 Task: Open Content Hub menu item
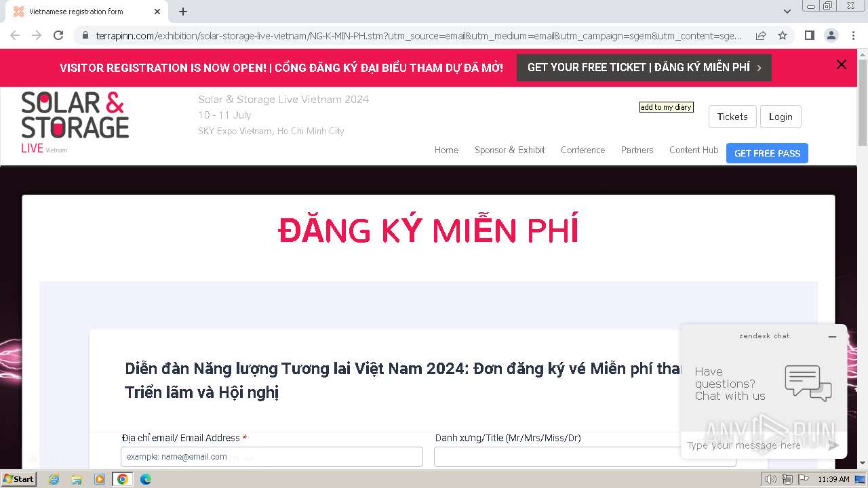[694, 150]
